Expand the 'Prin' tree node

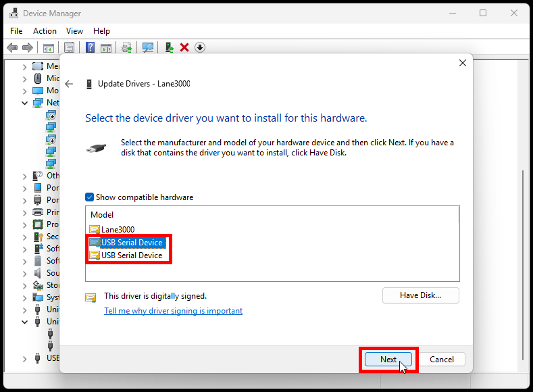tap(24, 213)
